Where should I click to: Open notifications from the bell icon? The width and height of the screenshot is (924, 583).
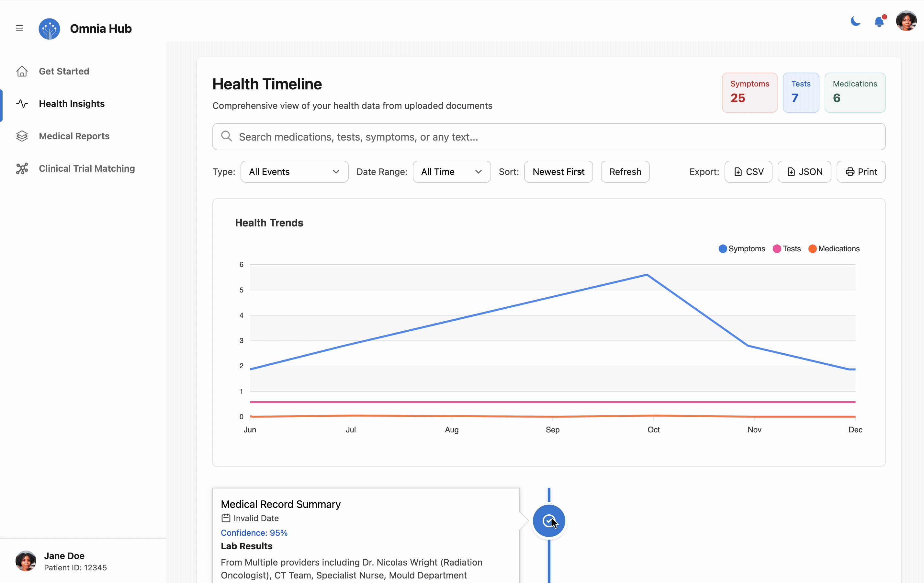[x=879, y=22]
